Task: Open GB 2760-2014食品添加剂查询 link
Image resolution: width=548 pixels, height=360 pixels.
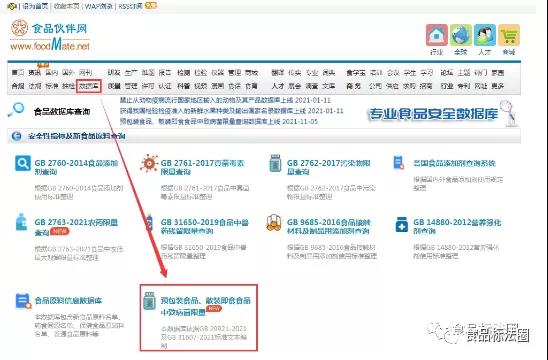Action: (x=77, y=167)
